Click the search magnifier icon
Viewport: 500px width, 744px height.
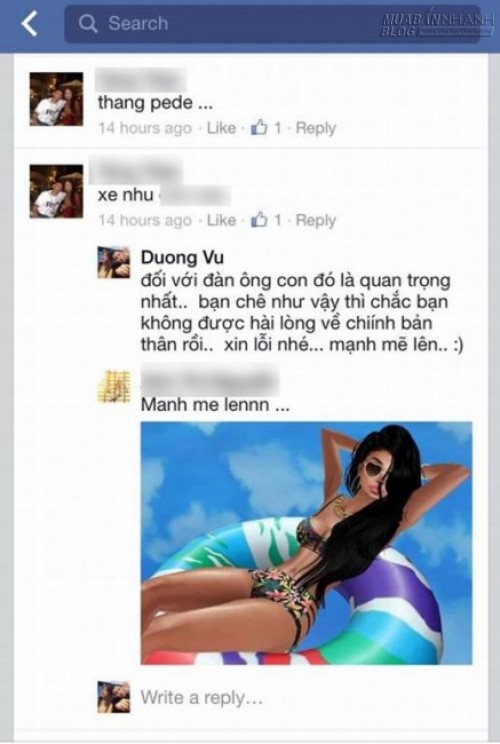(88, 23)
